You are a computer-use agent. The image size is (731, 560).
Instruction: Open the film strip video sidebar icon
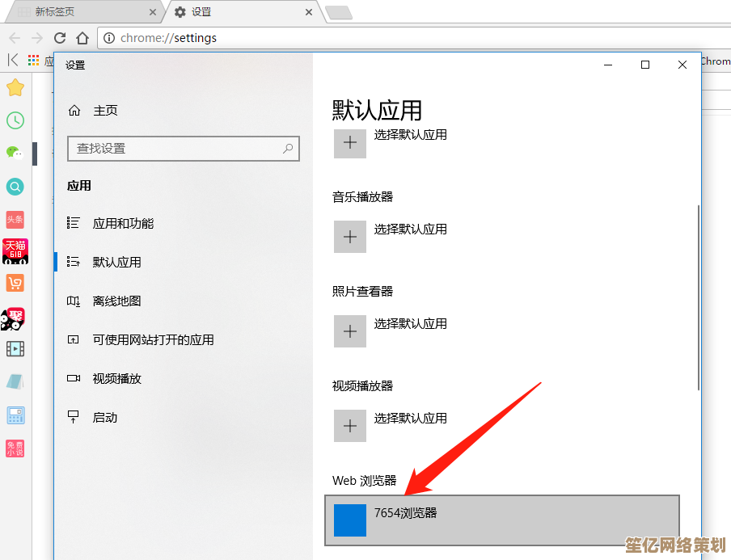pyautogui.click(x=15, y=349)
